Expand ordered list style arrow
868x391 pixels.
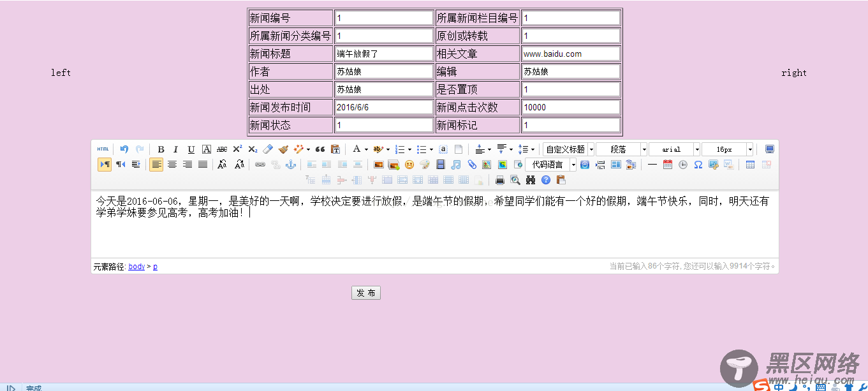[409, 150]
